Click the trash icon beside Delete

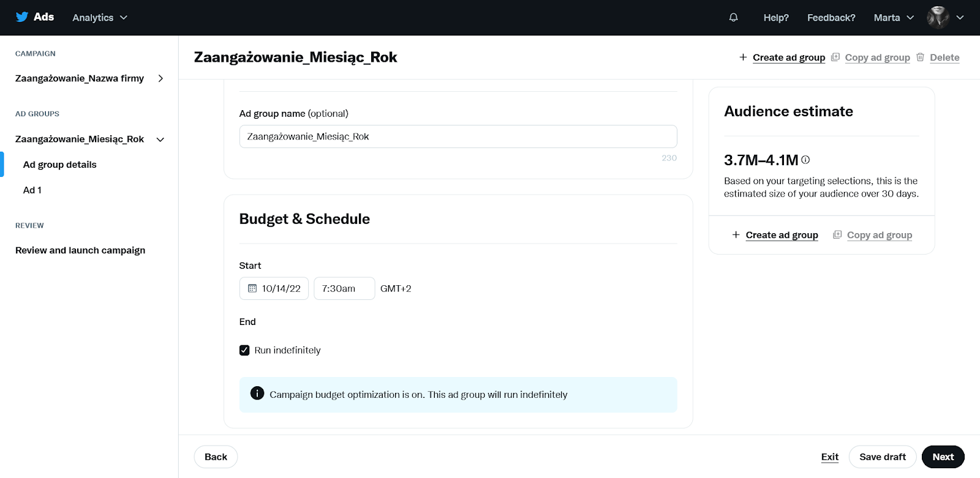pos(920,57)
